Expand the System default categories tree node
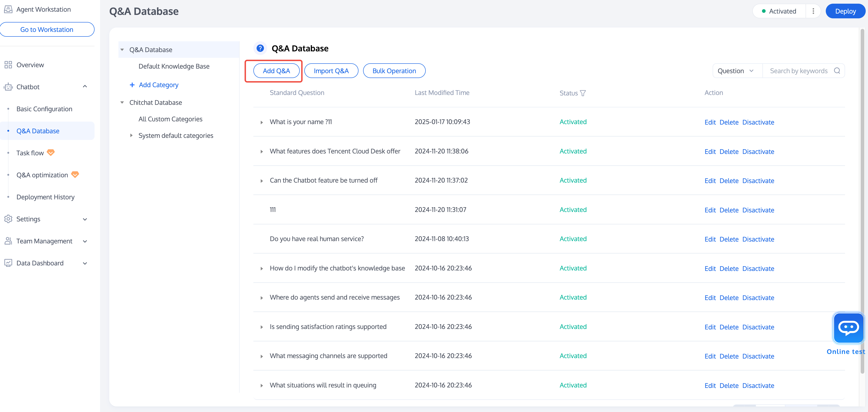 tap(132, 135)
